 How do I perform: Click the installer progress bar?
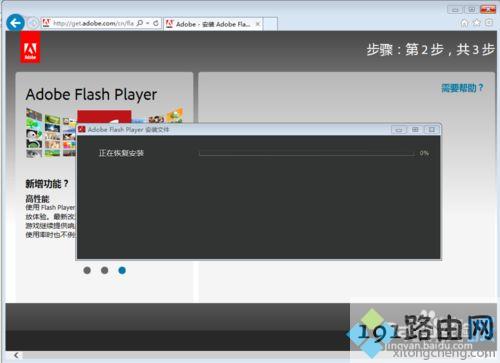[x=307, y=153]
